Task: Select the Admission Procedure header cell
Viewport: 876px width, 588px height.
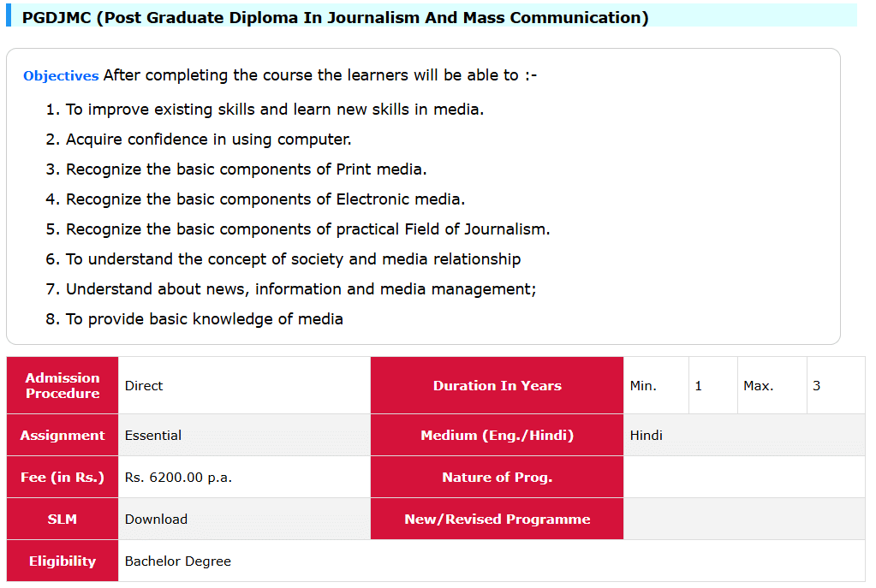Action: point(63,385)
